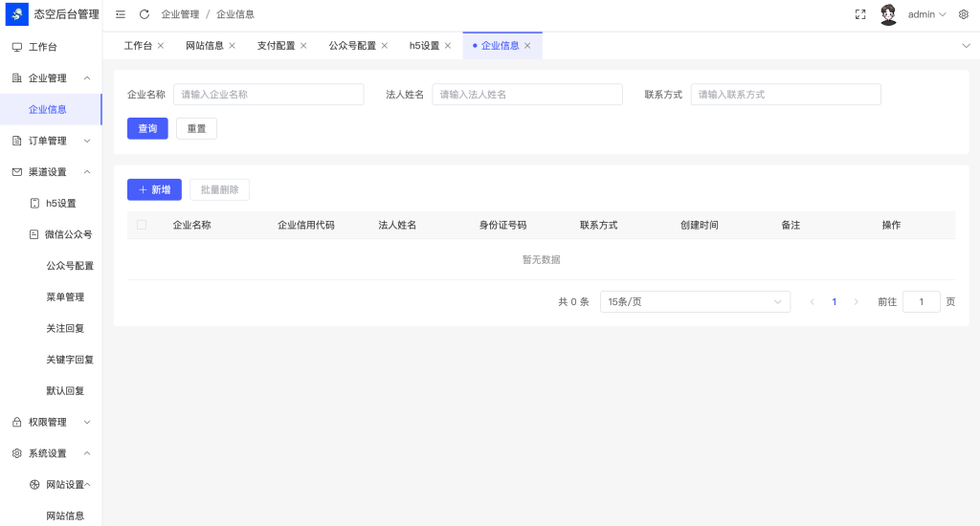Close the 公众号配置 tab

(385, 46)
